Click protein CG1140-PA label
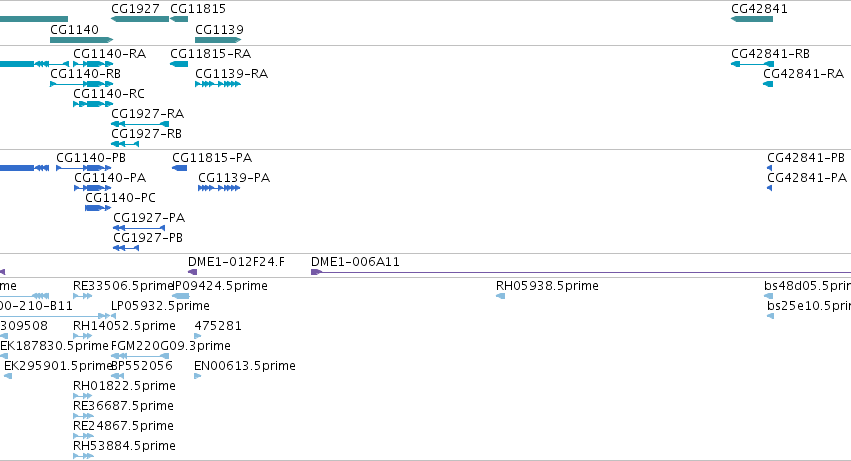 tap(110, 178)
